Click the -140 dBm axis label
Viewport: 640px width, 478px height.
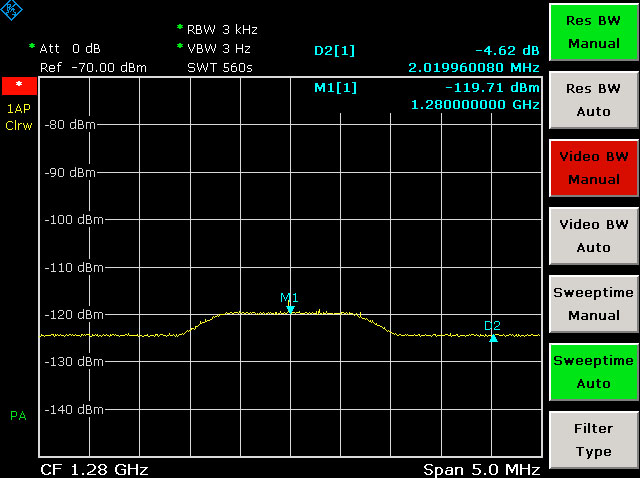[x=74, y=409]
